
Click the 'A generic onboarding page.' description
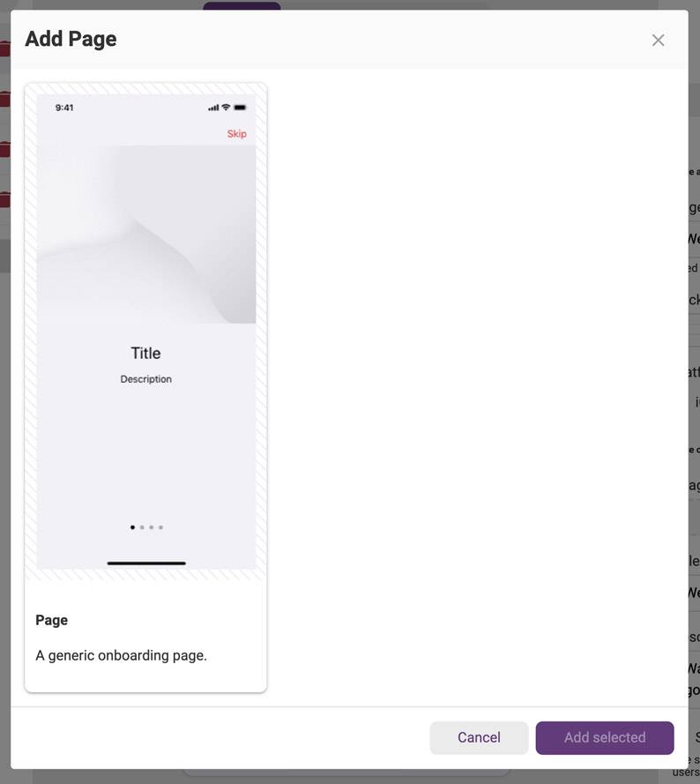click(121, 655)
